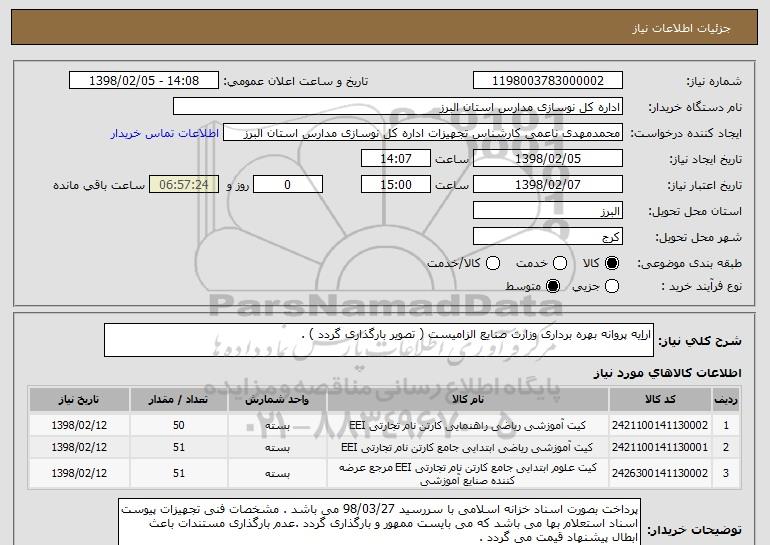Click the need number field 1198003783000002
Image resolution: width=770 pixels, height=545 pixels.
point(548,81)
